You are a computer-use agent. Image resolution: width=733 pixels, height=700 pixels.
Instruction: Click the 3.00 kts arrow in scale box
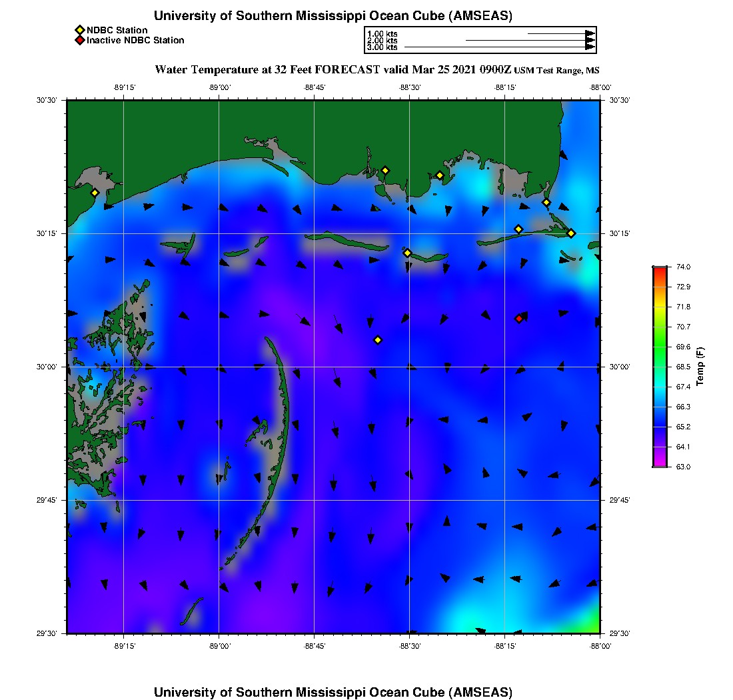500,47
